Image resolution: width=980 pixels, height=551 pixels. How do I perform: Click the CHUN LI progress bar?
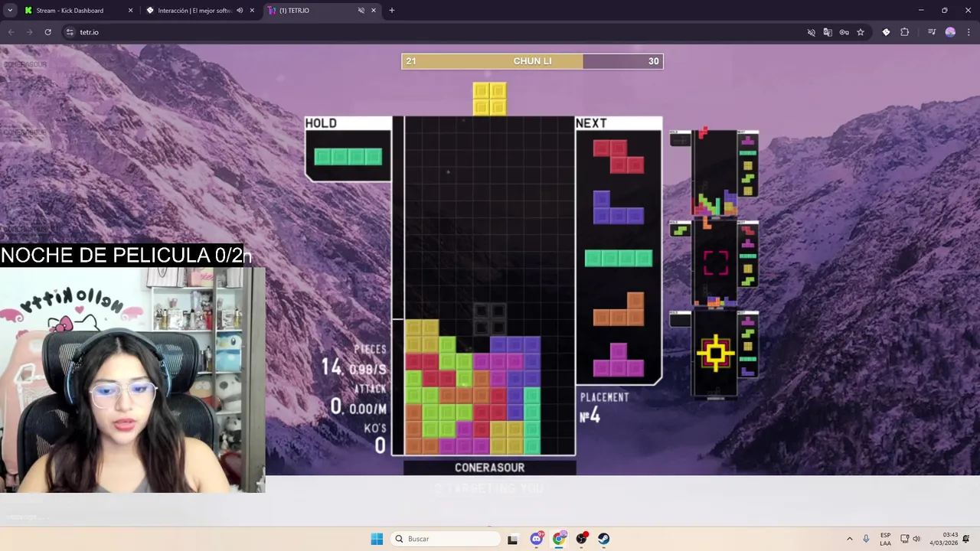(x=532, y=61)
